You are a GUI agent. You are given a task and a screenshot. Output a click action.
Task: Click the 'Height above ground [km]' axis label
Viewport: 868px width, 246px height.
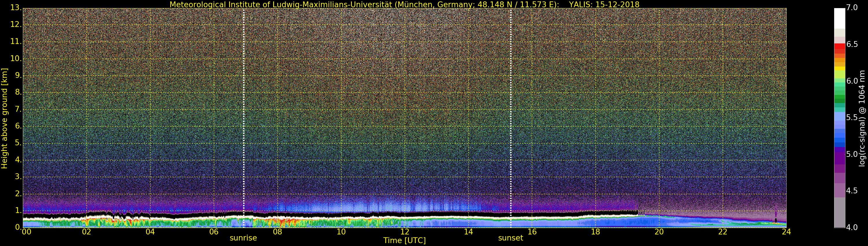click(x=4, y=118)
